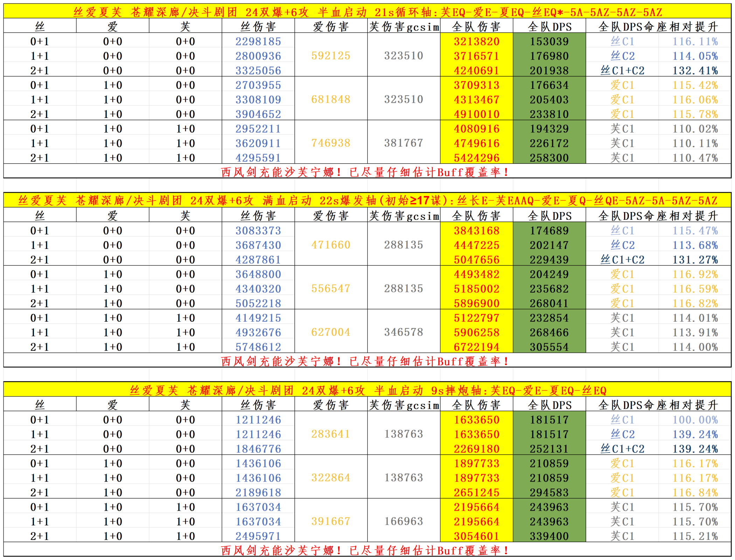Click the title row containing 22s爆发轴

(x=367, y=200)
